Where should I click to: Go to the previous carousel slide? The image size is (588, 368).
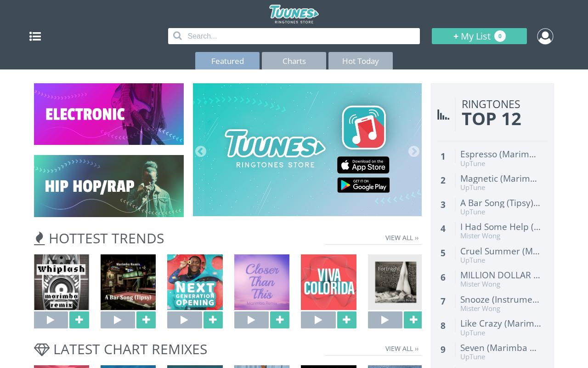tap(200, 152)
